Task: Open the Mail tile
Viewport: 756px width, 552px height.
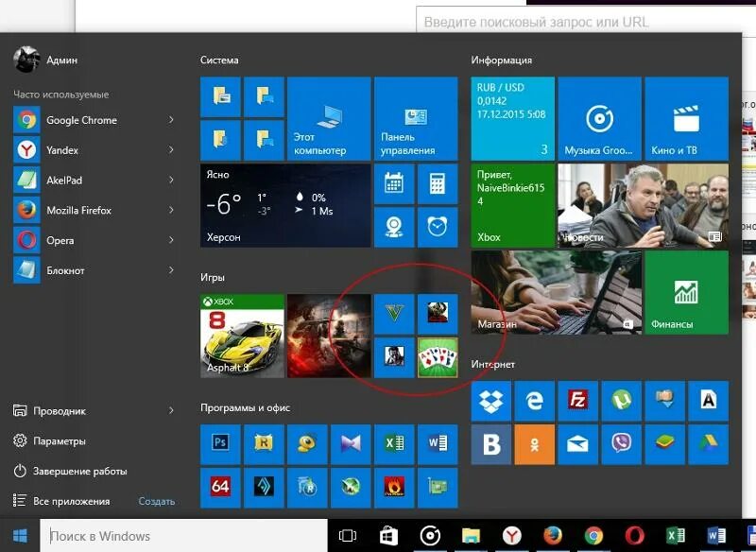Action: tap(577, 444)
